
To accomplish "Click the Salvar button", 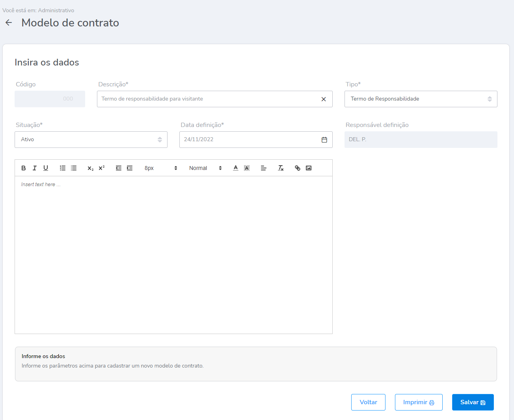I will coord(473,402).
